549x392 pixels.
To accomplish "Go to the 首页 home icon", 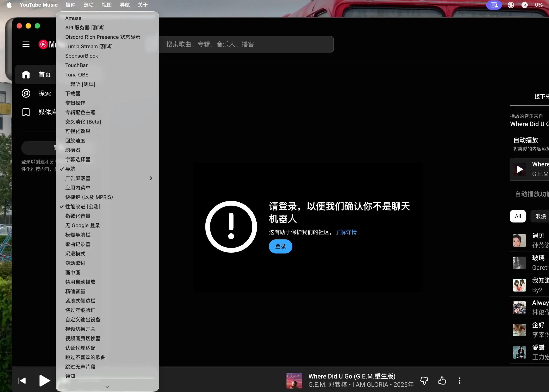I will point(26,75).
